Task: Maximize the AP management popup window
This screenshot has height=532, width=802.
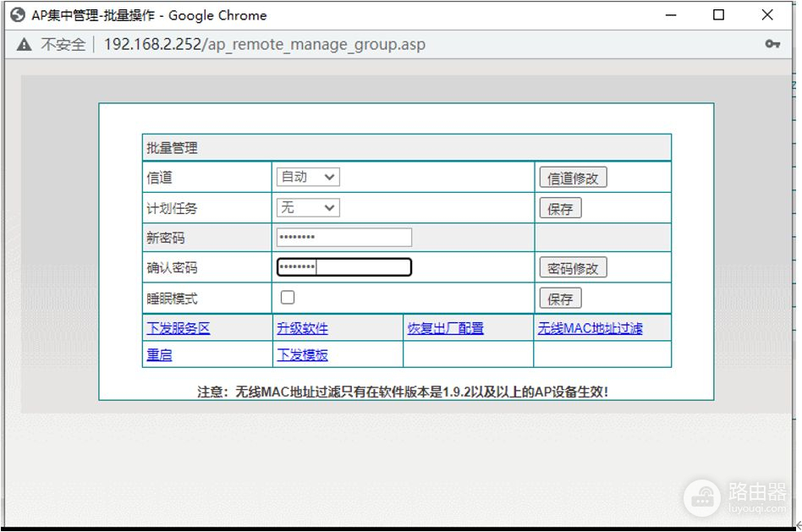Action: click(x=718, y=15)
